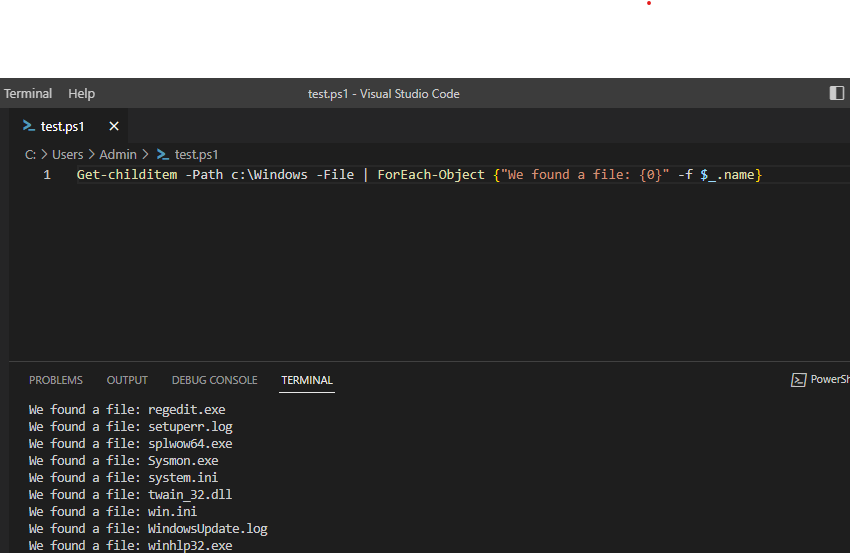850x553 pixels.
Task: Select the test.ps1 editor tab
Action: (x=63, y=126)
